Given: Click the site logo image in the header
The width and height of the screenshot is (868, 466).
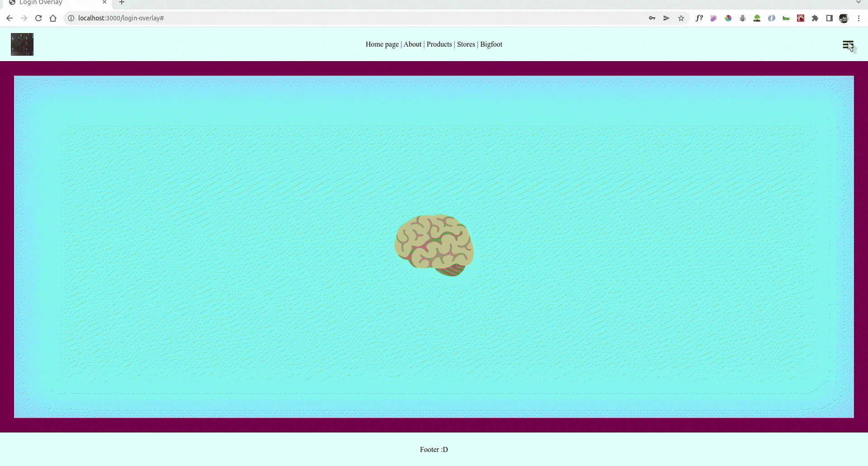Looking at the screenshot, I should tap(22, 44).
